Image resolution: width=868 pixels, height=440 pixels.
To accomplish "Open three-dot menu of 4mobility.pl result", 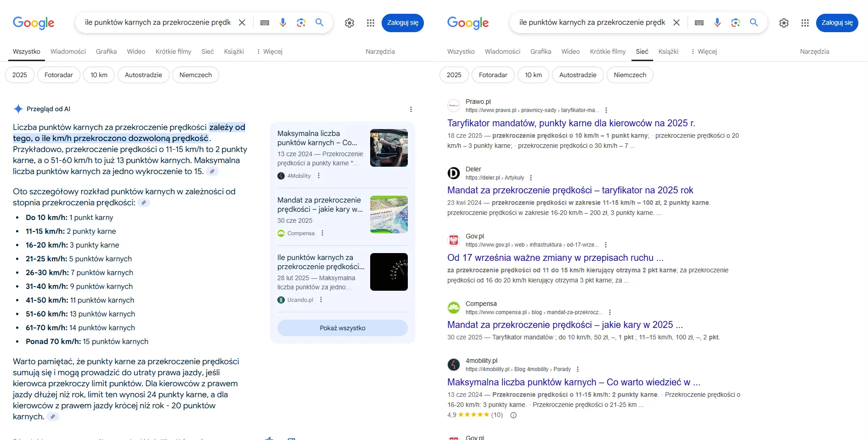I will [x=578, y=369].
